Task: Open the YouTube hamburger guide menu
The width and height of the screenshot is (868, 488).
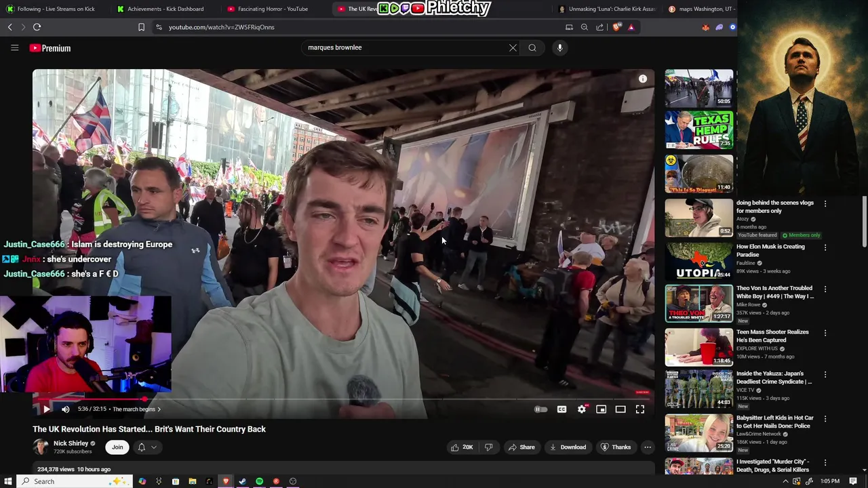Action: click(14, 48)
